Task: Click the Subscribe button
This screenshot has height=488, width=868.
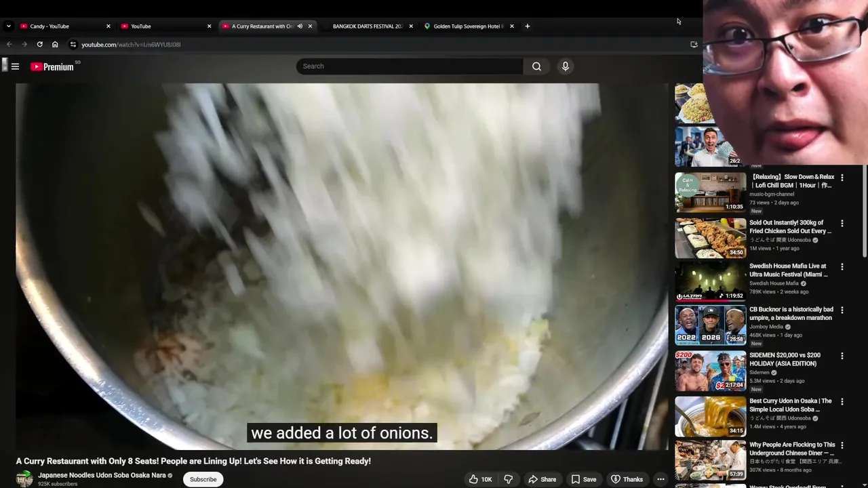Action: coord(203,479)
